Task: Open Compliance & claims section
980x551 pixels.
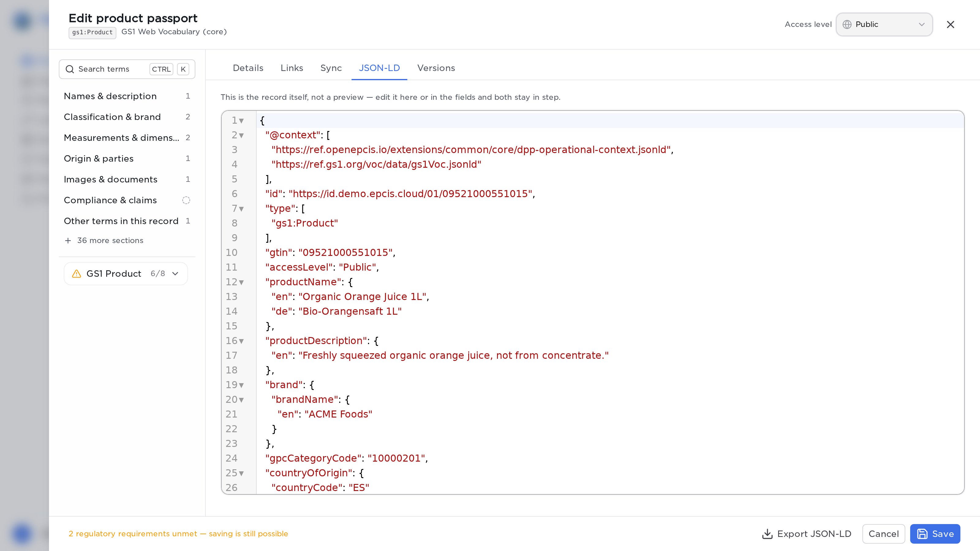Action: pos(127,201)
